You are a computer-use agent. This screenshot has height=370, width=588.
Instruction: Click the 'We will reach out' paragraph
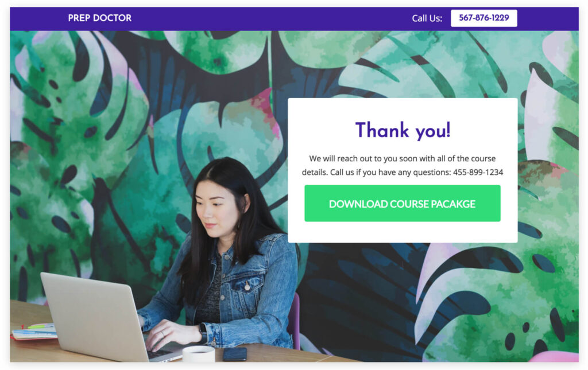point(403,165)
